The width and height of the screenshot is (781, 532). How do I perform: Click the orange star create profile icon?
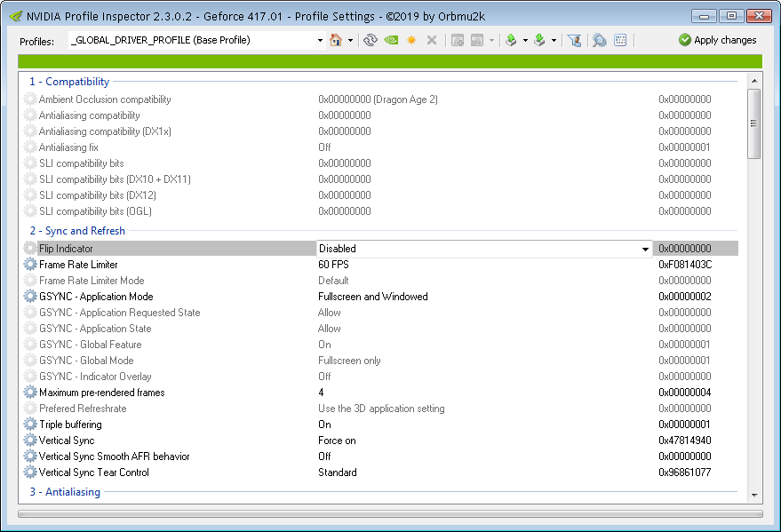click(411, 40)
